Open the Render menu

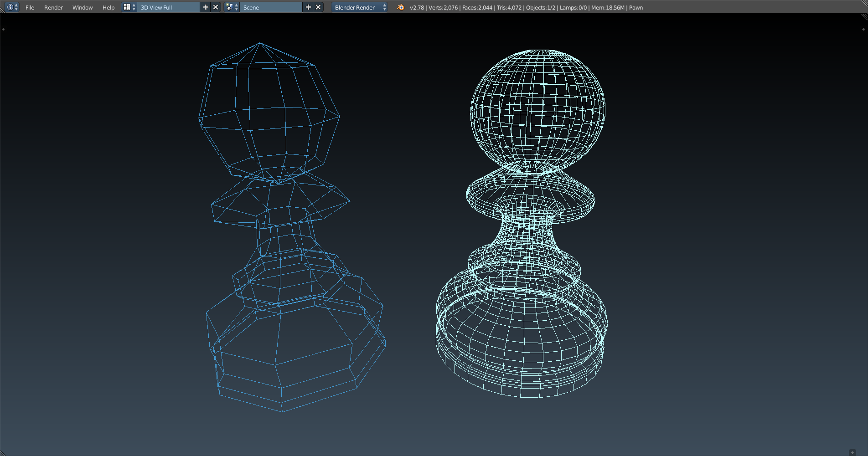pos(53,7)
